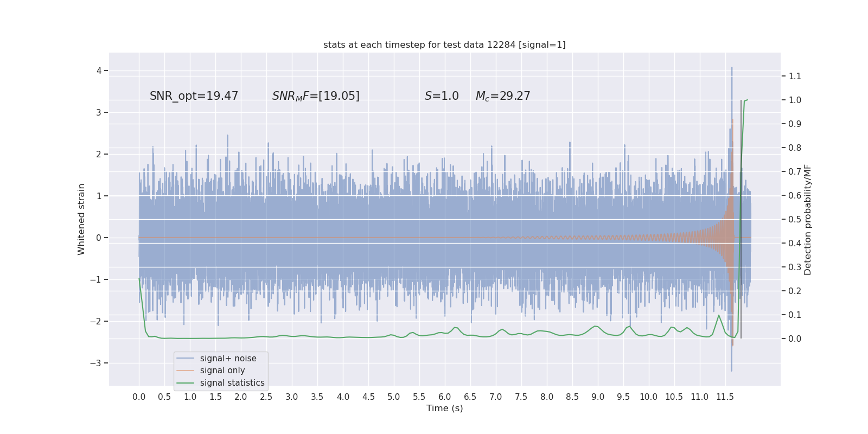Viewport: 868px width, 434px height.
Task: Click the 'signal only' legend label
Action: (x=222, y=371)
